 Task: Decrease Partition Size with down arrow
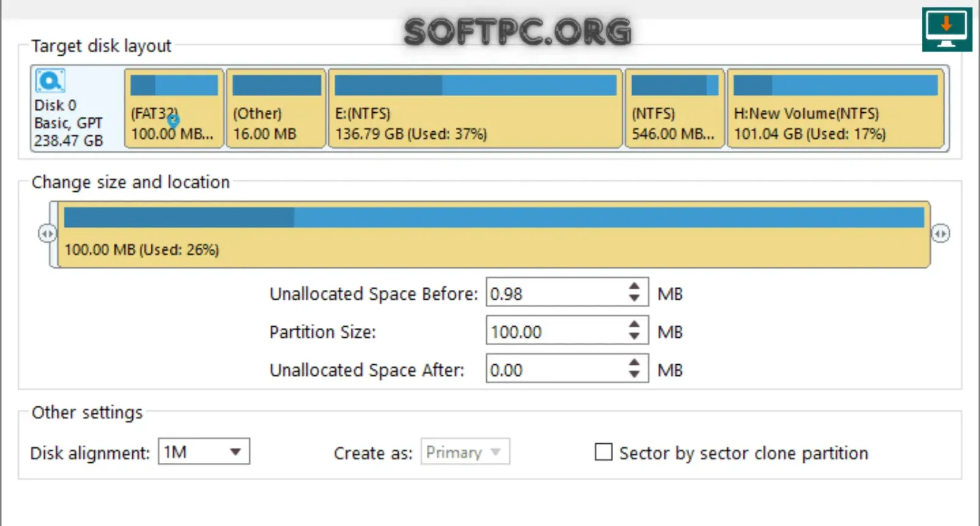634,337
